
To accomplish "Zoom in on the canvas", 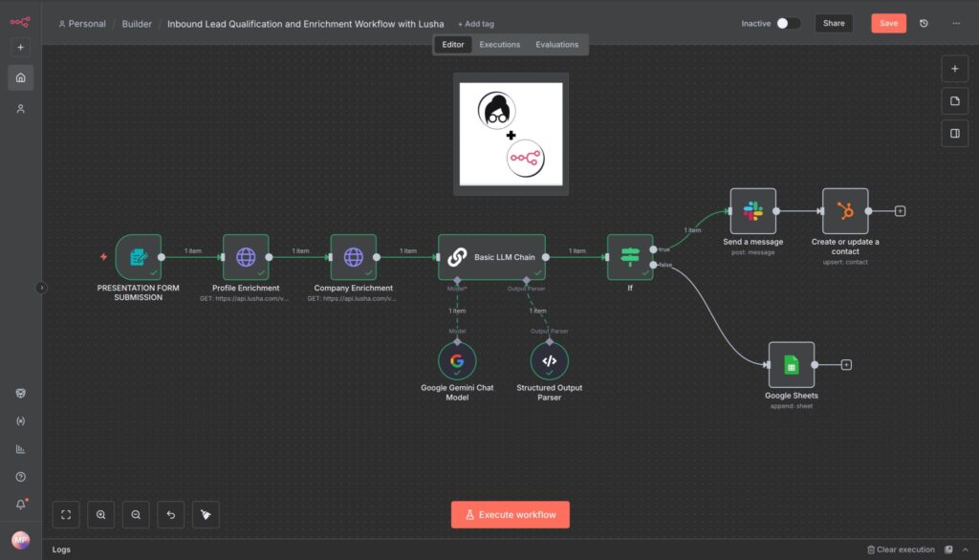I will (x=100, y=514).
